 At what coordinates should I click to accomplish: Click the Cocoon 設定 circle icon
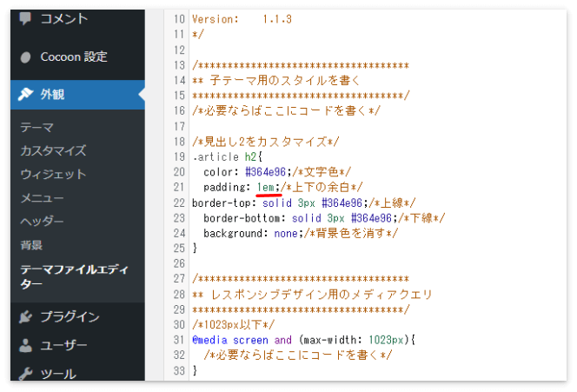[25, 57]
